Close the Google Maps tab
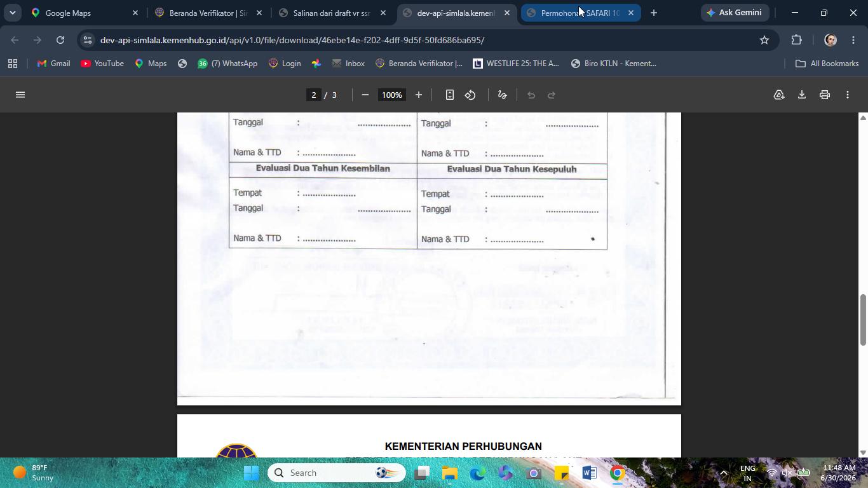Viewport: 868px width, 488px height. click(135, 13)
